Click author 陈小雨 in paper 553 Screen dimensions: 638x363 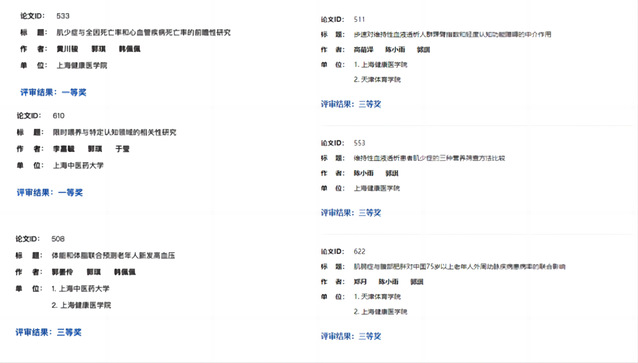363,173
